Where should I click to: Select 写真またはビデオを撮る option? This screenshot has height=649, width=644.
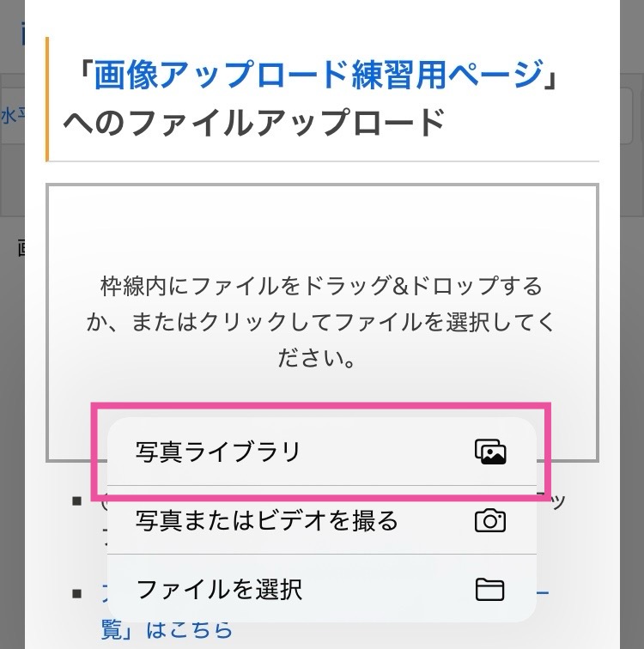coord(322,520)
